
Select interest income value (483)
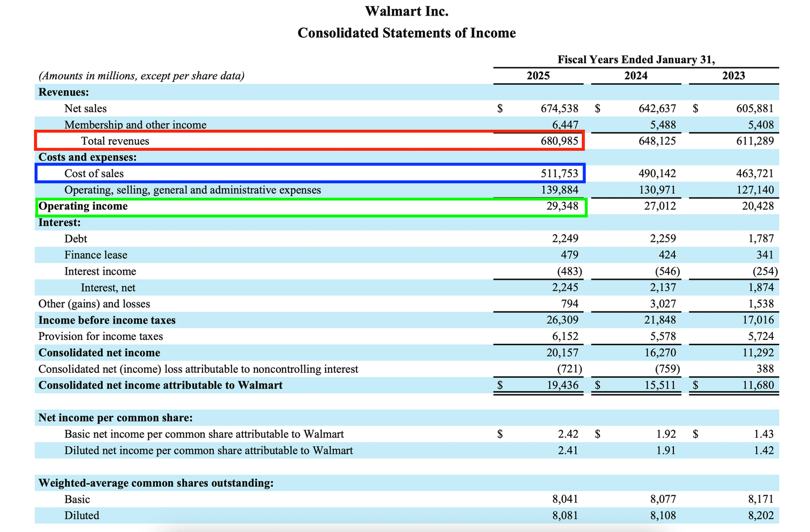click(x=569, y=271)
